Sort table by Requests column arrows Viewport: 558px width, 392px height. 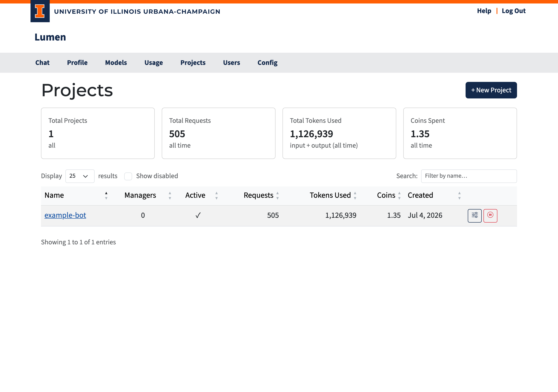[x=277, y=196]
